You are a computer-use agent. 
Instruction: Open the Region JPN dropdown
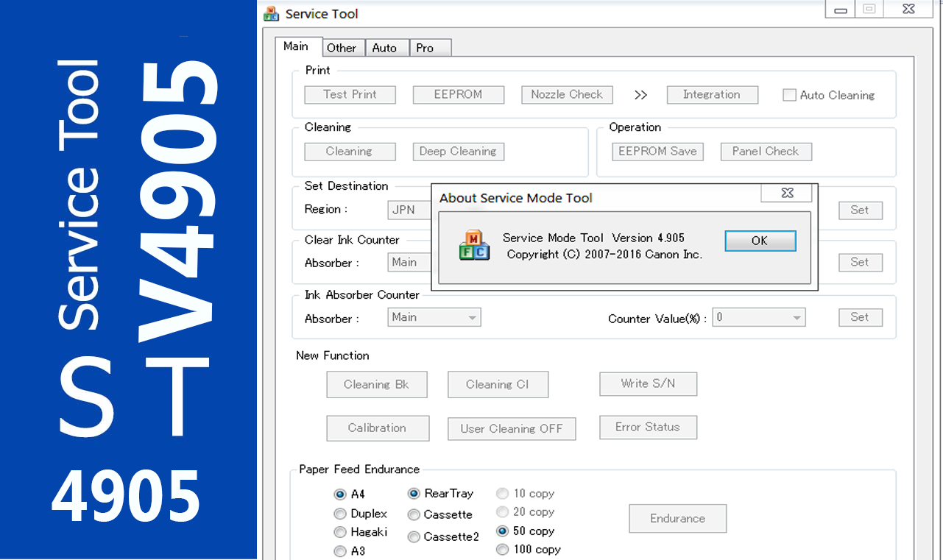[x=410, y=210]
